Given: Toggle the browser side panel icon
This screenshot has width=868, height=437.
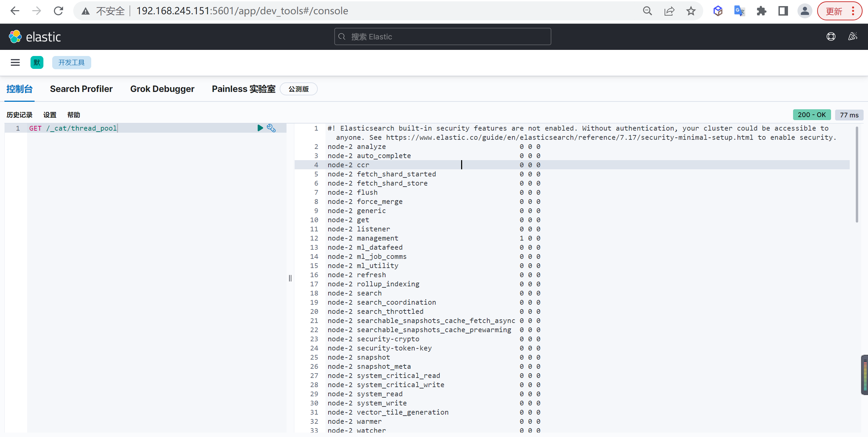Looking at the screenshot, I should point(783,11).
